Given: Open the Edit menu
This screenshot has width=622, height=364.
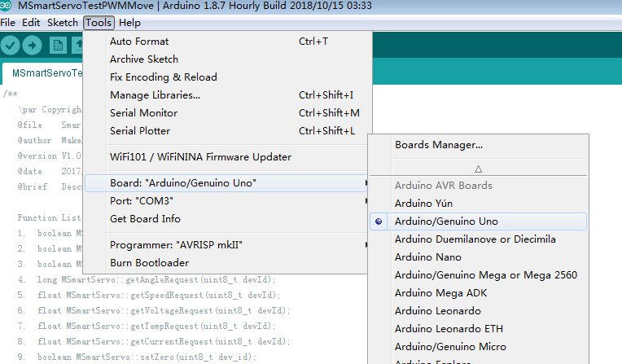Looking at the screenshot, I should click(x=31, y=23).
